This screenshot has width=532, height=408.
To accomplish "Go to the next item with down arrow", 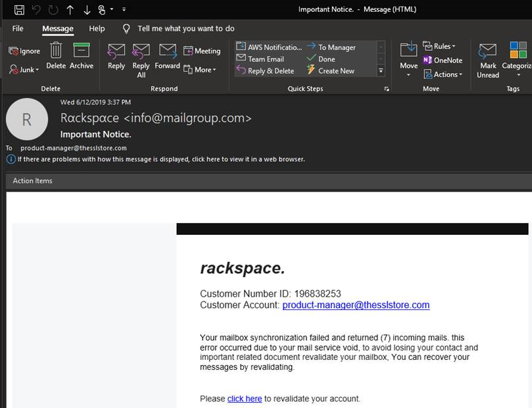I will tap(87, 10).
